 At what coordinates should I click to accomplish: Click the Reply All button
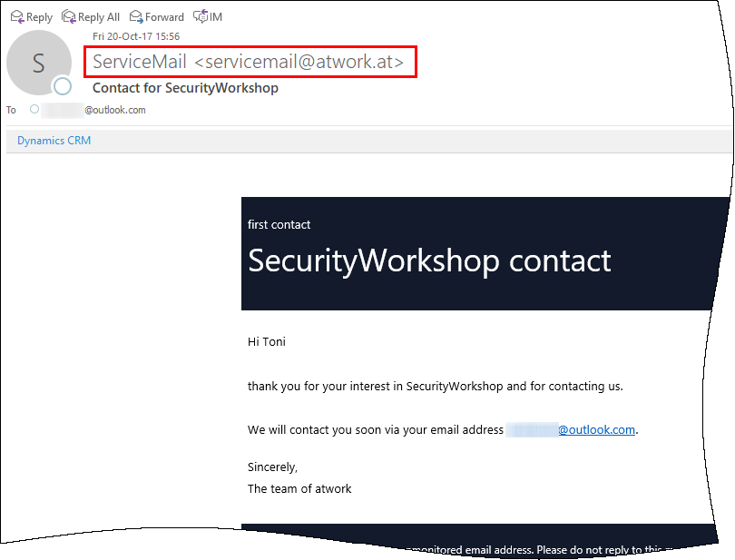(90, 16)
